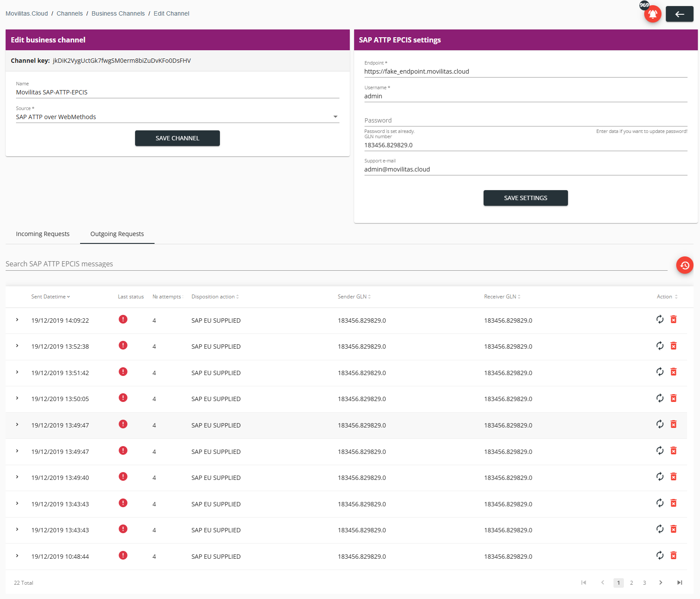Click the Password input field
700x599 pixels.
[x=526, y=120]
